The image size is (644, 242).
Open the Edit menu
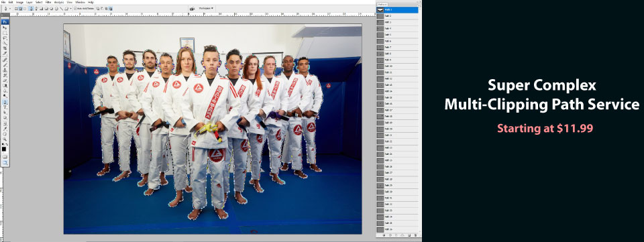[11, 2]
